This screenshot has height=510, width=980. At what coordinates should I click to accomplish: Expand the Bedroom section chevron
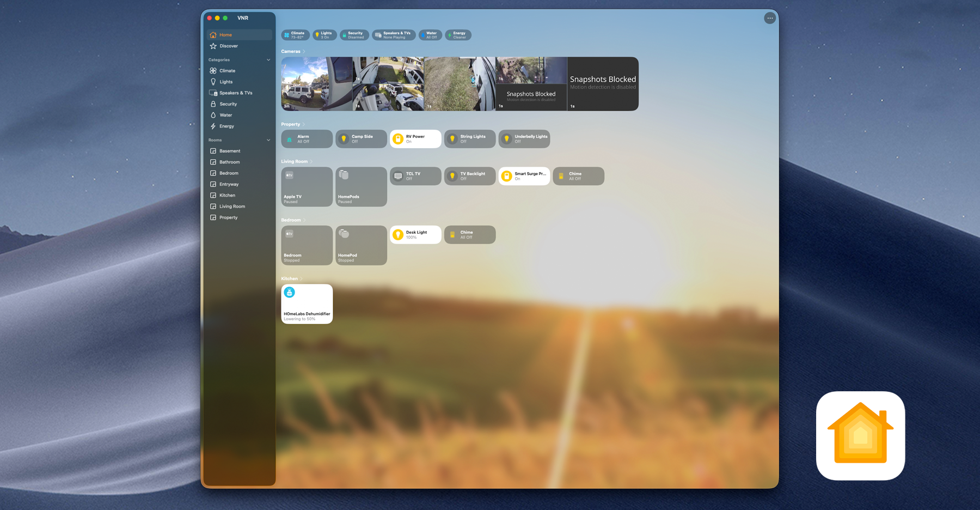pyautogui.click(x=304, y=220)
